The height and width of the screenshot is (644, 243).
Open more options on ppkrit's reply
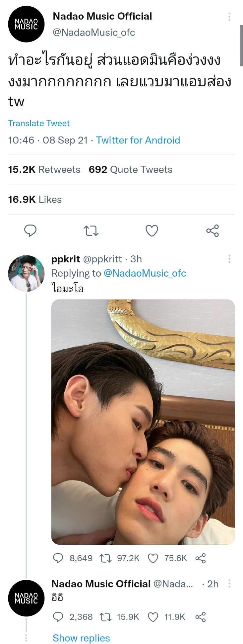point(229,259)
